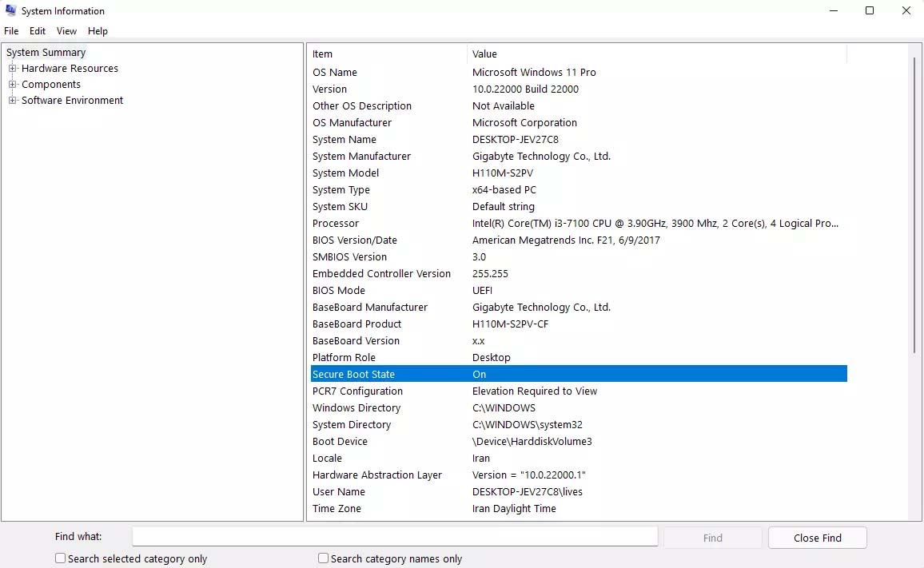Click the Item column header
Screen dimensions: 924x568
pos(387,54)
